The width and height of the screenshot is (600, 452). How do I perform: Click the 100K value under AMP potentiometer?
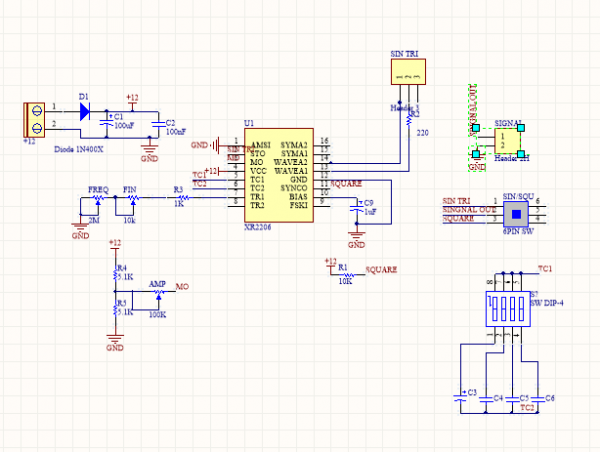pos(157,315)
